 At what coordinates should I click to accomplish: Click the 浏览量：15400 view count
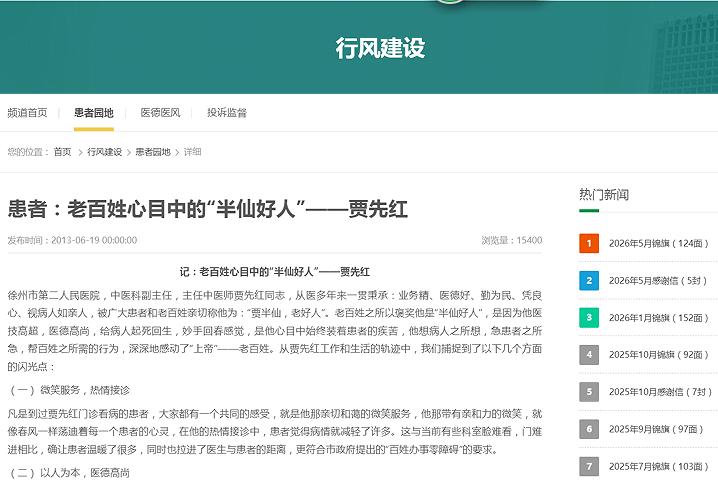(511, 240)
